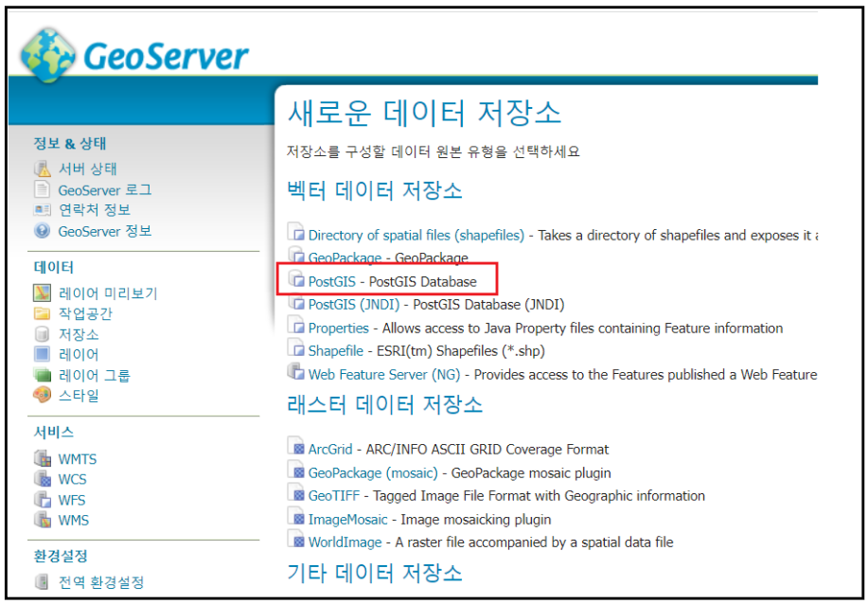
Task: Select GeoPackage (mosaic) raster link
Action: (x=373, y=473)
